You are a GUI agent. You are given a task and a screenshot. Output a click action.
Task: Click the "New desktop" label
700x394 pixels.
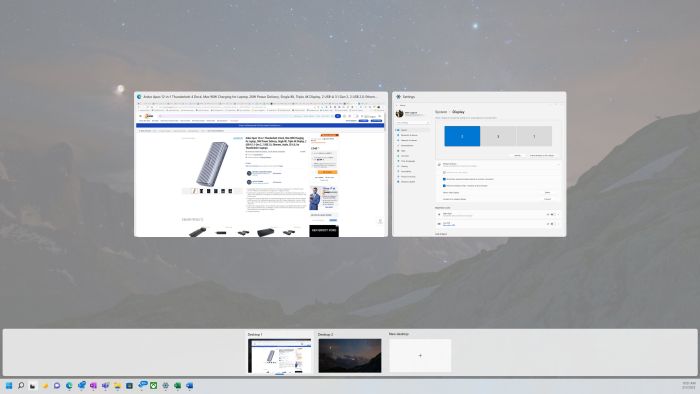399,334
